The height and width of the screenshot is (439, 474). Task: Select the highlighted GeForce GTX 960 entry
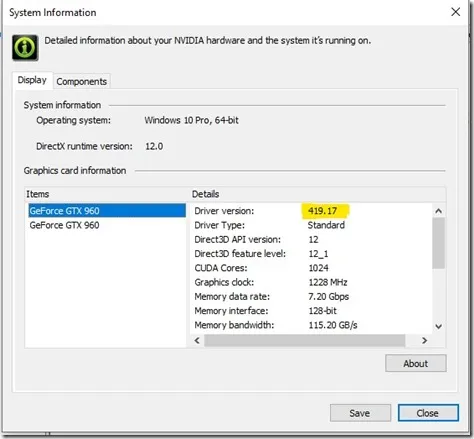click(x=107, y=211)
